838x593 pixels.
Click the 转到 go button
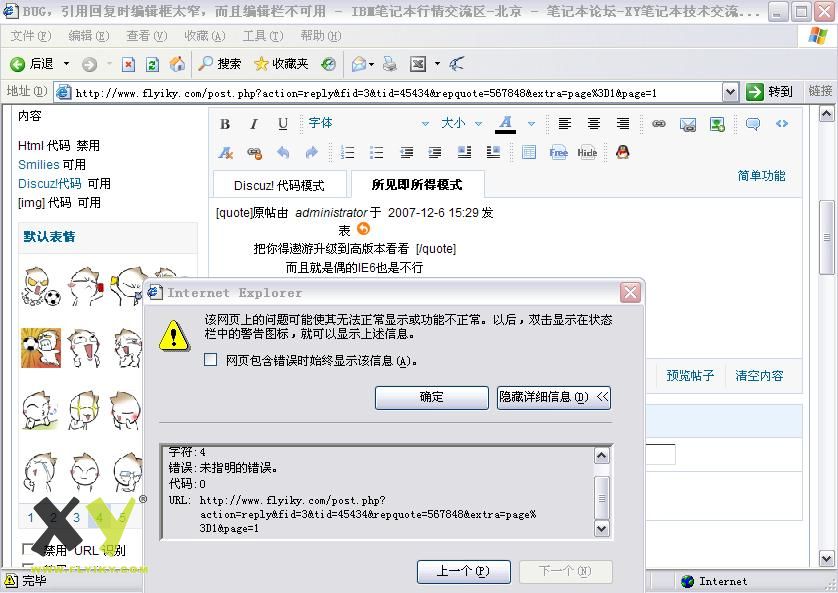click(x=769, y=92)
